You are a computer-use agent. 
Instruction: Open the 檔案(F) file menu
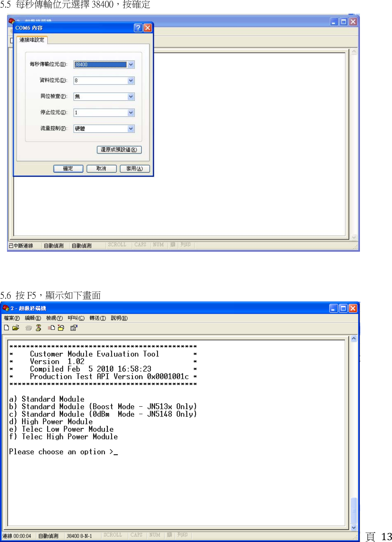point(12,318)
